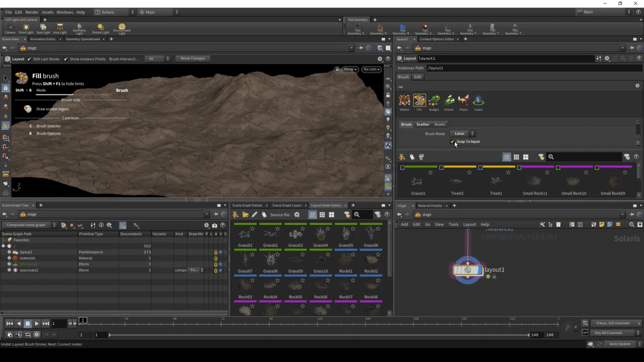Add a Point Light from shelf

pos(26,27)
